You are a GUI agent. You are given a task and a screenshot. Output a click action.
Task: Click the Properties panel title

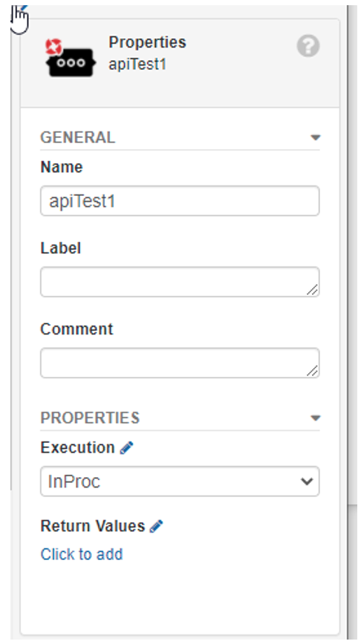tap(147, 42)
